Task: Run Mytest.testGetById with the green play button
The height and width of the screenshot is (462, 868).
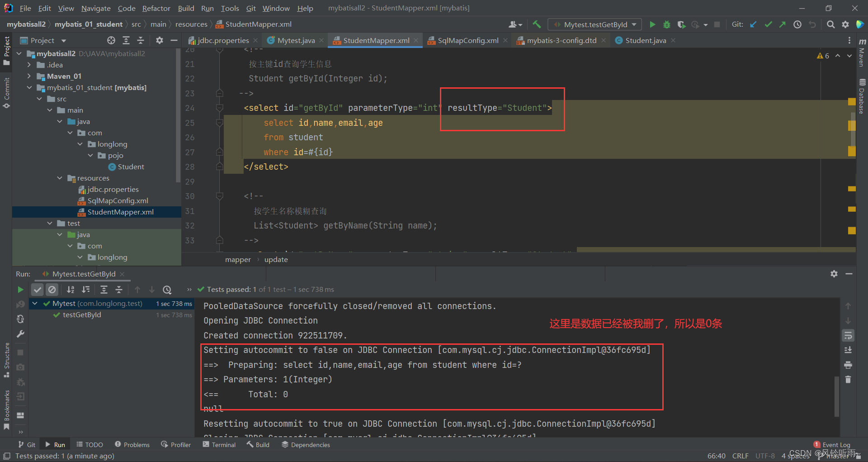Action: coord(652,24)
